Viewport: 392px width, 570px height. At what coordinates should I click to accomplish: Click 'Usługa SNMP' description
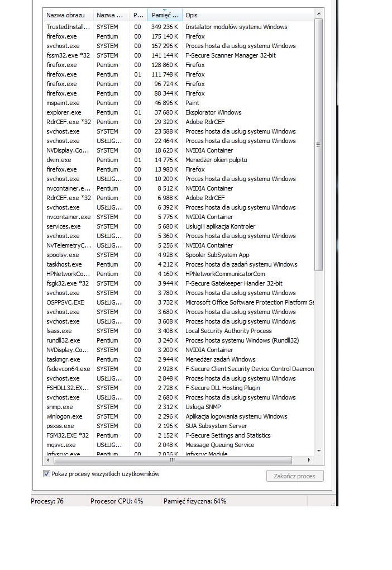pos(203,407)
